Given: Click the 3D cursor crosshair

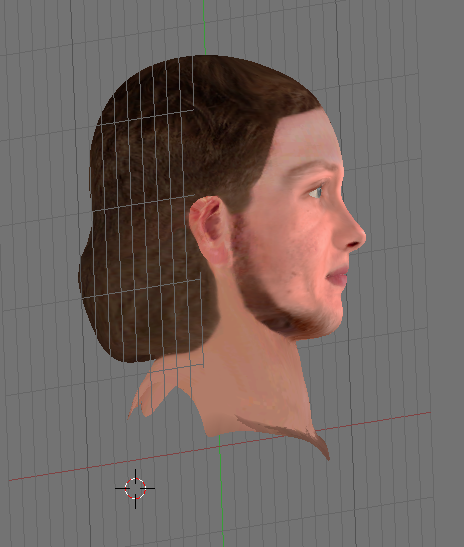Looking at the screenshot, I should pos(135,488).
